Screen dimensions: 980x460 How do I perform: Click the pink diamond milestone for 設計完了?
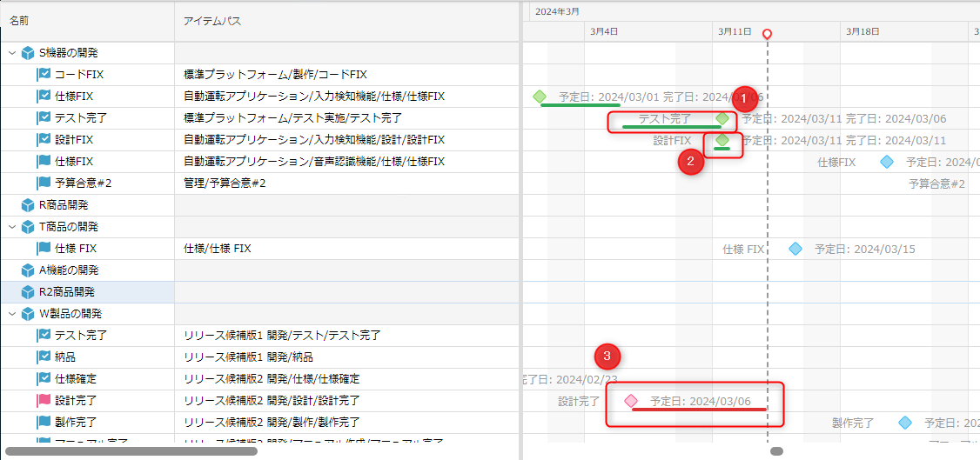coord(631,401)
